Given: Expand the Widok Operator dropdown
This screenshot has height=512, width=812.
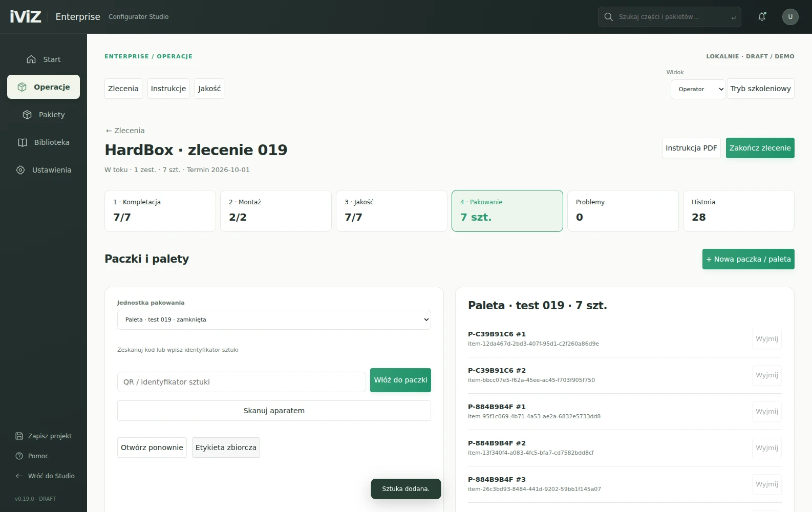Looking at the screenshot, I should [698, 89].
